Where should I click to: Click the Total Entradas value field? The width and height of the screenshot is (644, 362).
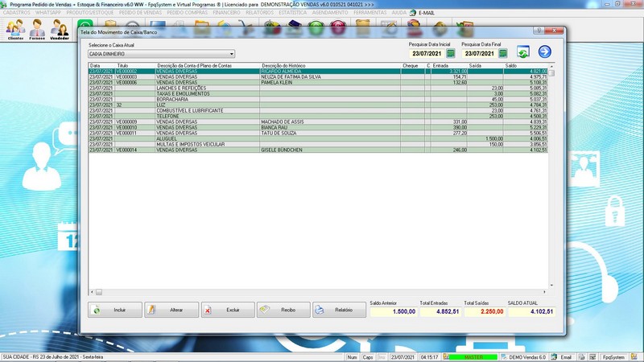tap(440, 311)
